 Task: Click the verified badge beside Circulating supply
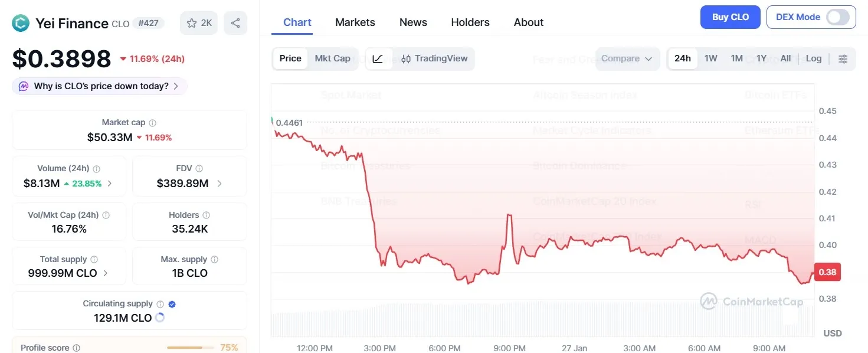click(x=172, y=303)
